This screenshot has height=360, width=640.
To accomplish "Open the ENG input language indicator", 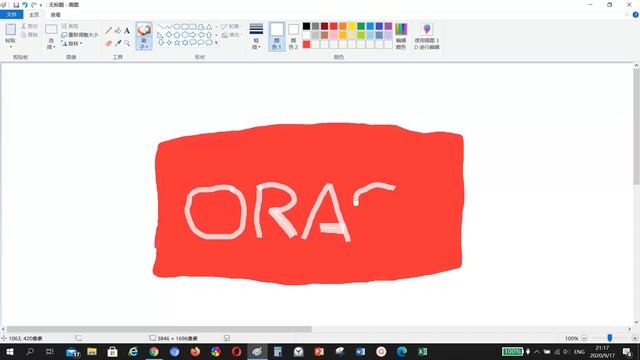I will click(579, 352).
